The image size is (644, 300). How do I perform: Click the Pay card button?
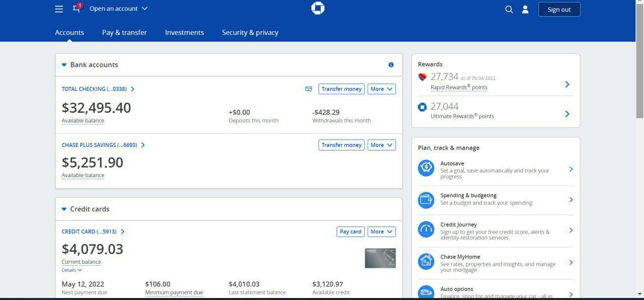click(x=351, y=232)
